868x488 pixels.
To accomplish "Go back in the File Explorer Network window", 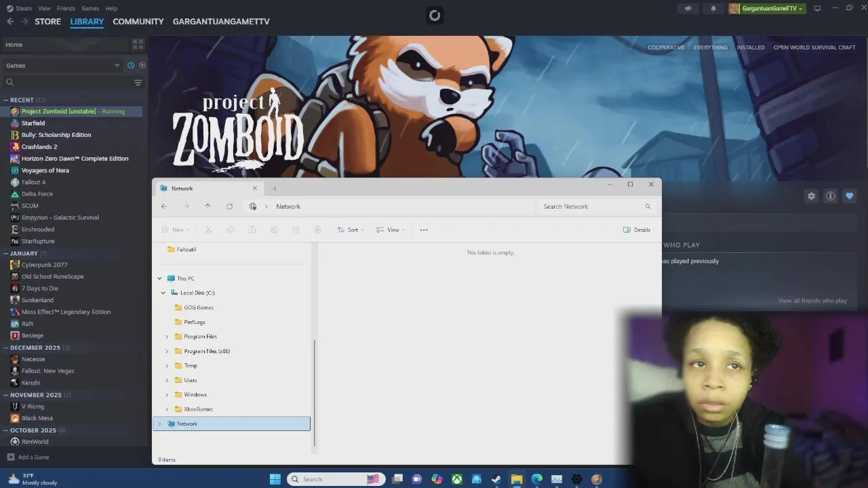I will [x=164, y=206].
